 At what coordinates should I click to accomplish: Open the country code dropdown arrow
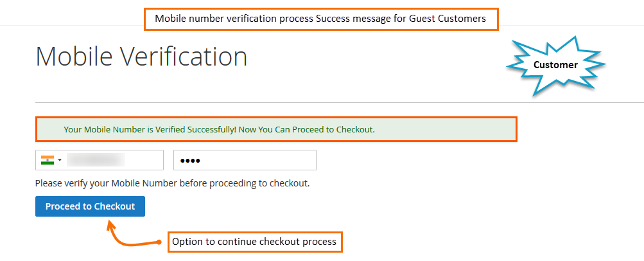click(x=60, y=160)
